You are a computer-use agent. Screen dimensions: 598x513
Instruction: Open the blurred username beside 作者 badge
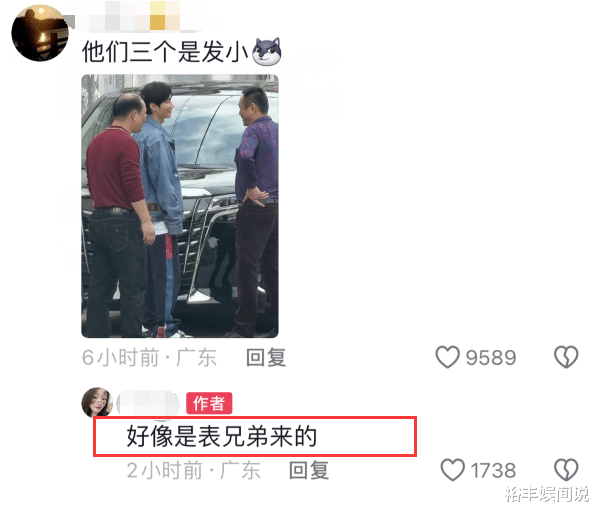point(148,403)
